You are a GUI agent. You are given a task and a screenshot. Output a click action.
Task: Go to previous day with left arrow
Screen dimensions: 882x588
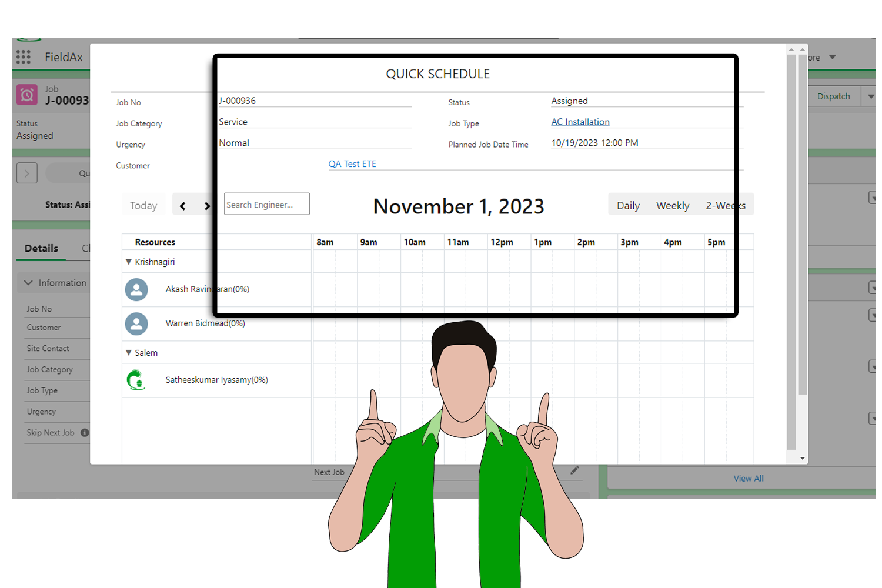point(182,205)
